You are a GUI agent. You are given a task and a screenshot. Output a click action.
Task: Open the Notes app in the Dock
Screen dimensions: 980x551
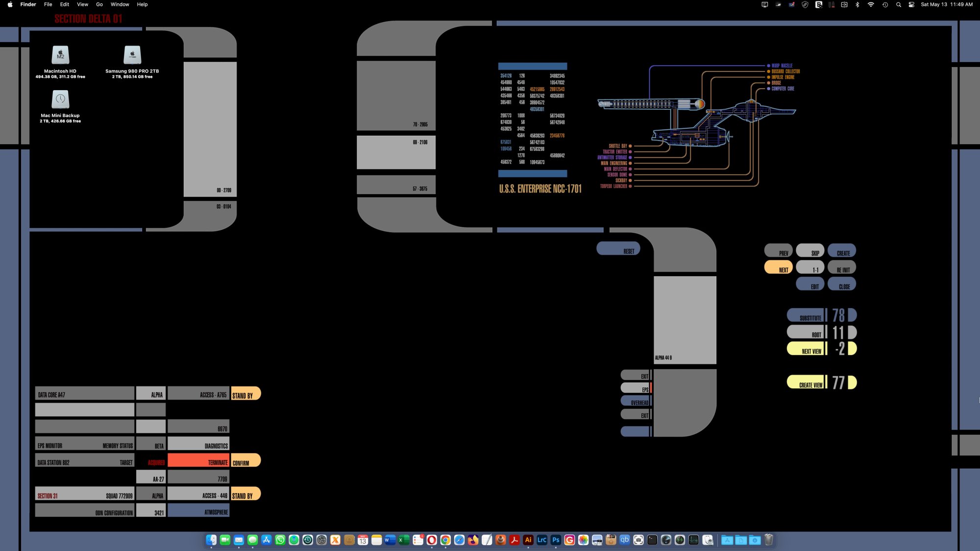click(x=376, y=540)
